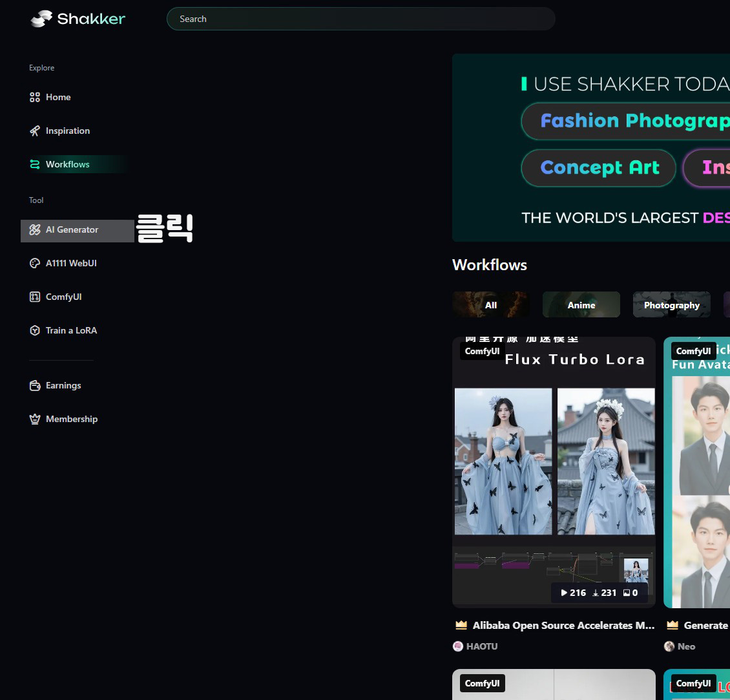Click the Explore section label
730x700 pixels.
point(41,68)
